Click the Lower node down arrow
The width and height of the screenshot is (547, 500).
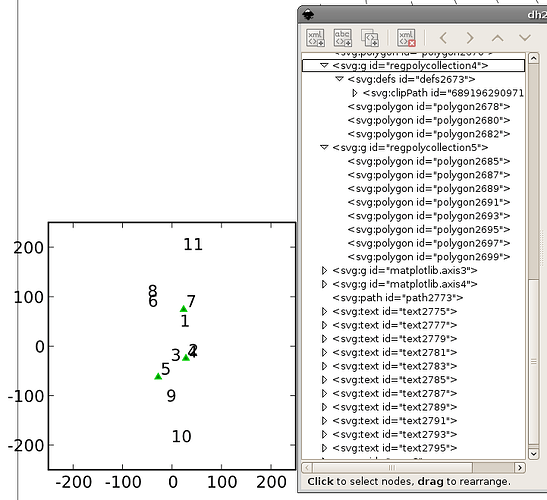point(525,38)
